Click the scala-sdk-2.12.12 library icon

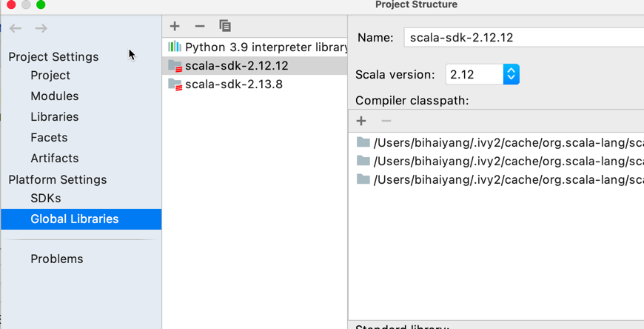coord(175,66)
